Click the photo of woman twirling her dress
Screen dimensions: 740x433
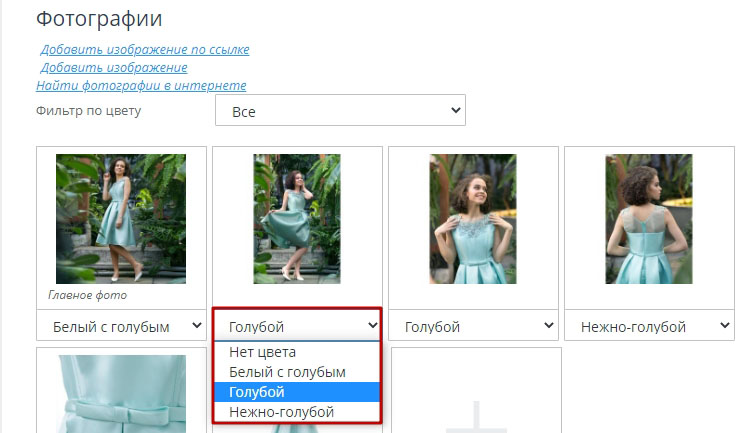(x=296, y=218)
